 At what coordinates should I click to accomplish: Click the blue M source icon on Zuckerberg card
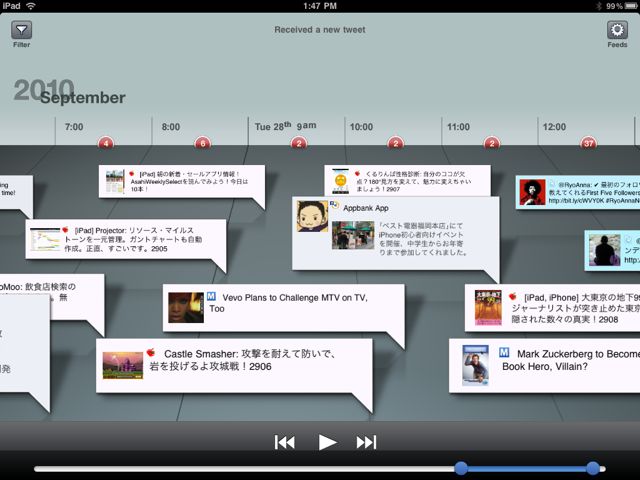point(504,352)
